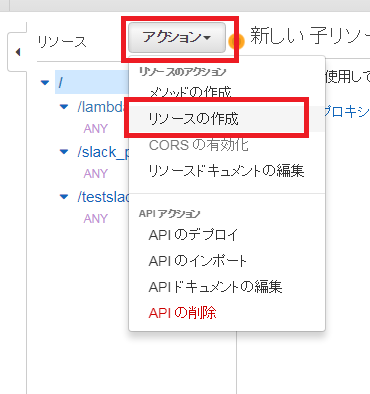The width and height of the screenshot is (370, 394).
Task: Choose API のデプロイ
Action: click(194, 235)
